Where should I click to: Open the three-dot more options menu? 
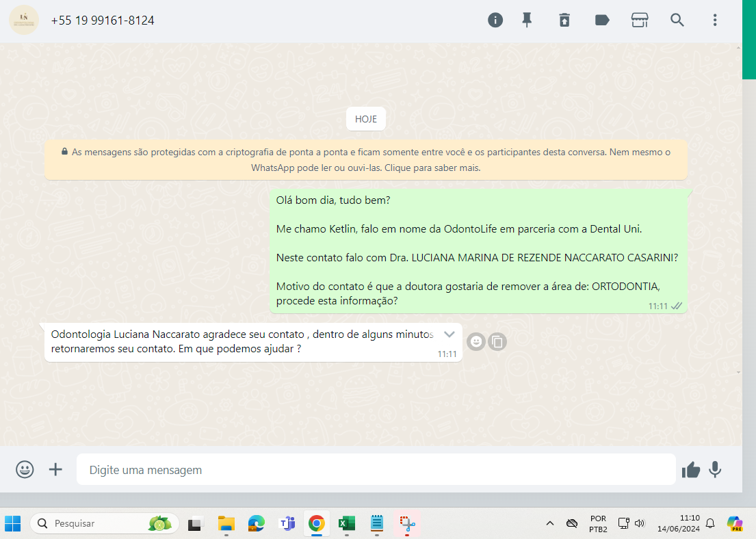pyautogui.click(x=715, y=21)
